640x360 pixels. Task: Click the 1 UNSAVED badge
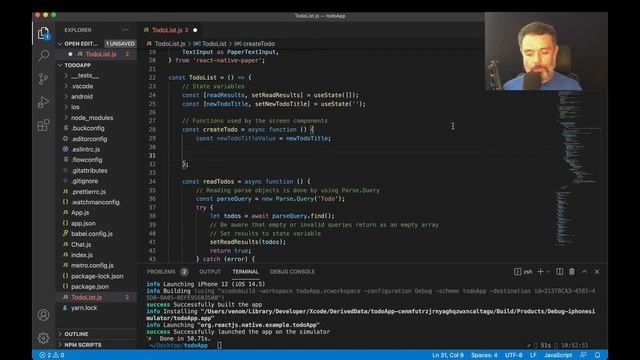point(120,44)
